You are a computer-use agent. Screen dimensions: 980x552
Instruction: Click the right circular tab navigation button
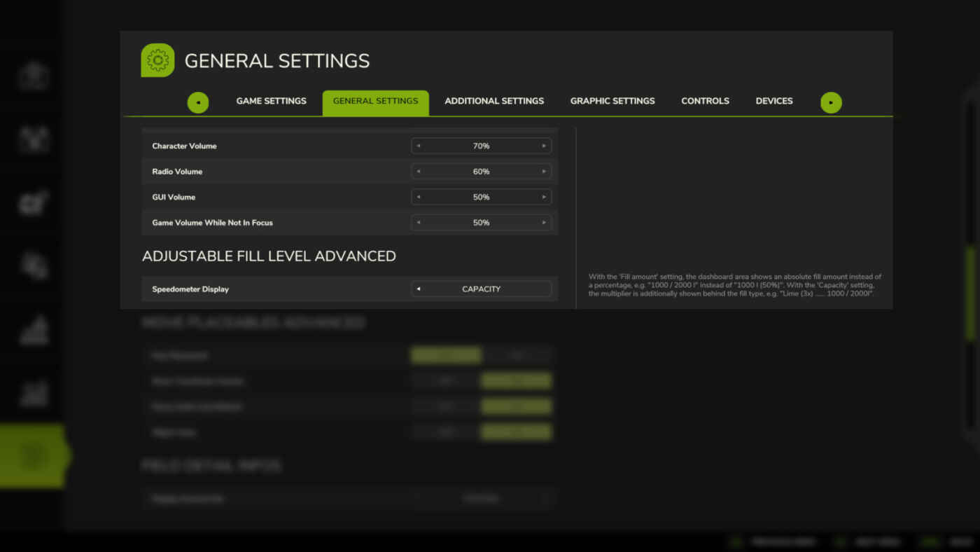[x=831, y=102]
